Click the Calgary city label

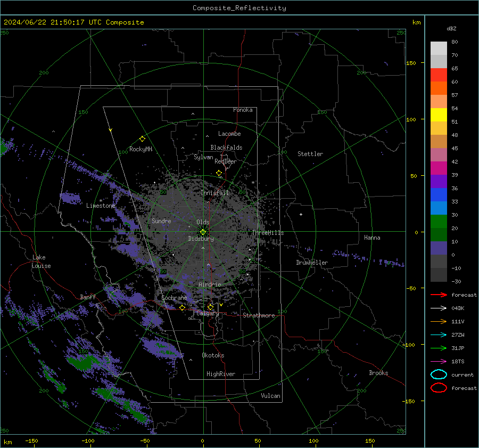pos(208,313)
